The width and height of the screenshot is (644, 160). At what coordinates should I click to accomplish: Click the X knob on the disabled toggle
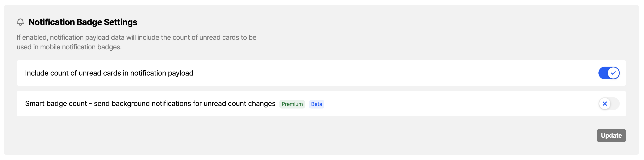point(605,103)
